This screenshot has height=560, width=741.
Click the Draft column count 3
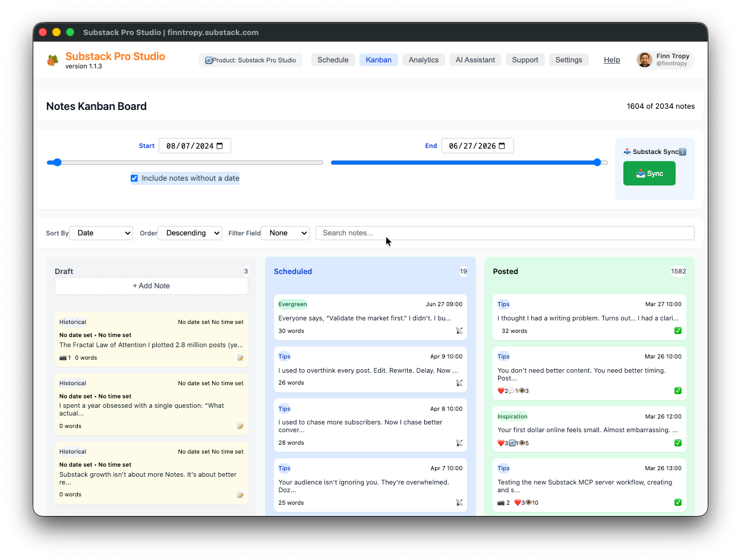coord(246,272)
